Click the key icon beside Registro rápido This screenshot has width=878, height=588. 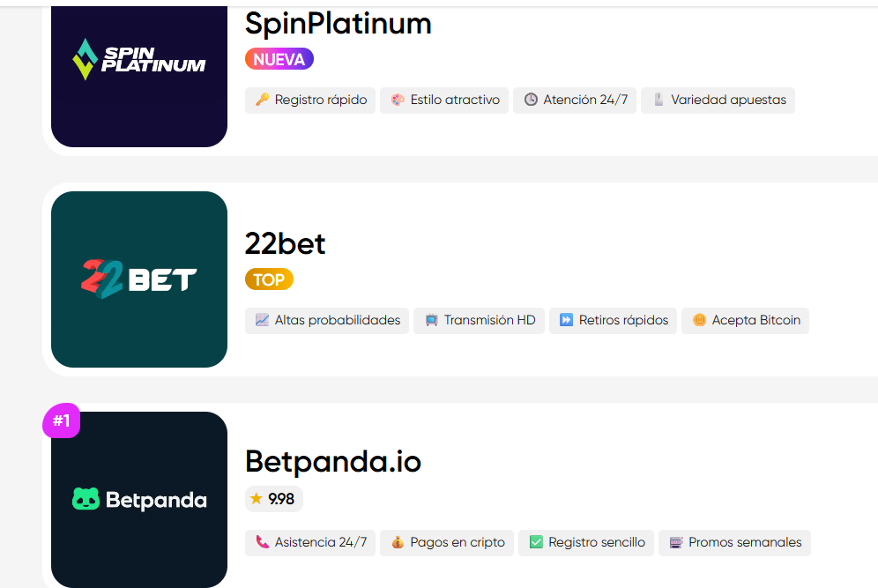262,100
